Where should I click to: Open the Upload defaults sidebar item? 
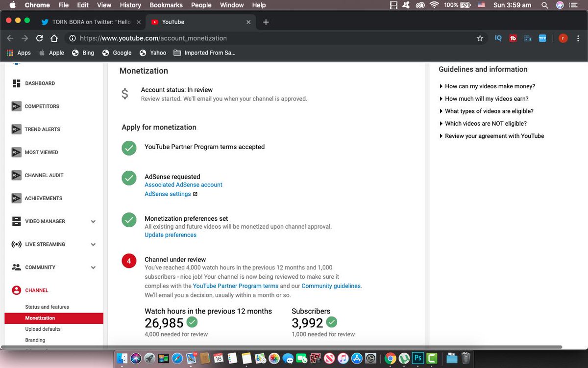coord(43,329)
